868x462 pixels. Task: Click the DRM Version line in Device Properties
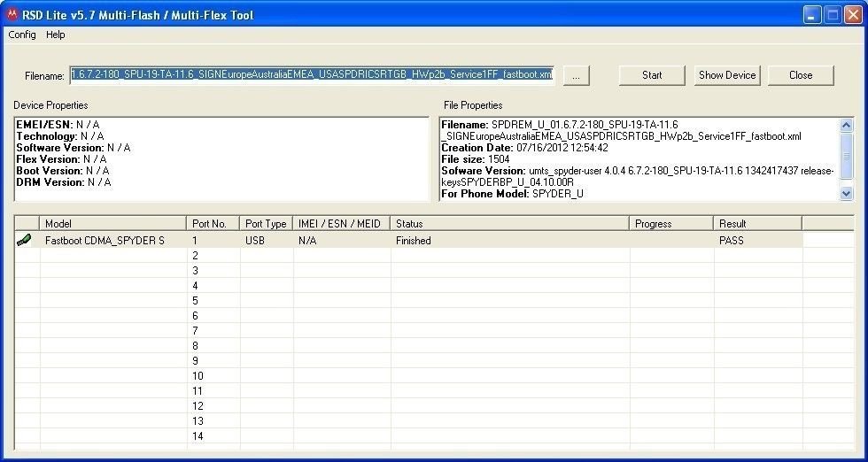click(x=63, y=182)
